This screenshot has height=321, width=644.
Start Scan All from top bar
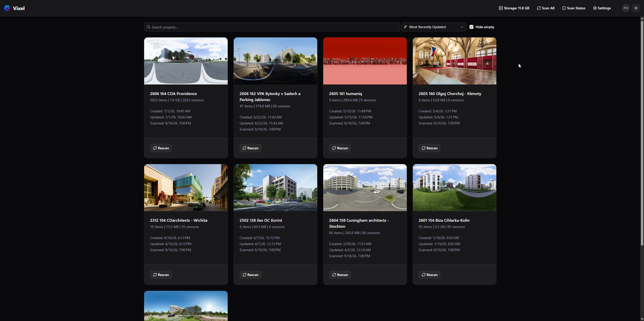[546, 8]
